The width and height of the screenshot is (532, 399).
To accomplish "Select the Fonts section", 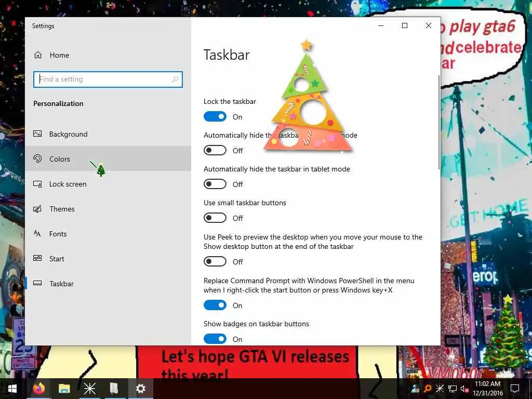I will click(x=108, y=234).
